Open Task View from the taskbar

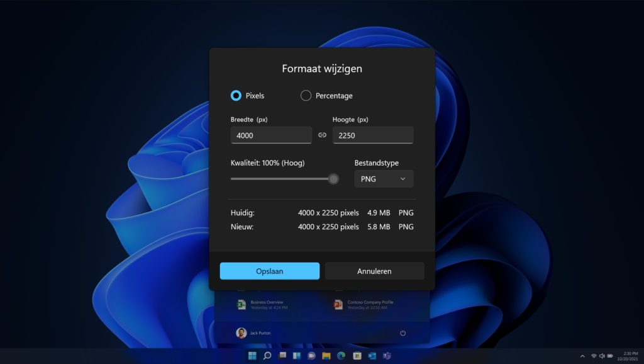tap(282, 356)
